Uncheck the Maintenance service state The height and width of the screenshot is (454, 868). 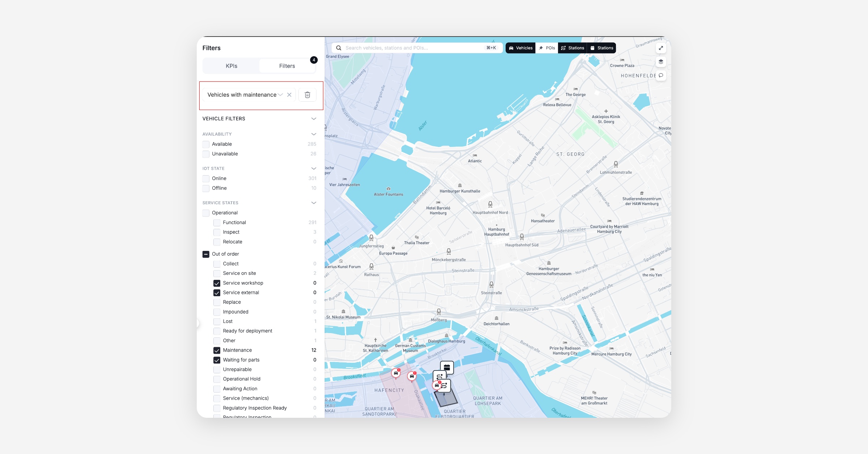217,350
